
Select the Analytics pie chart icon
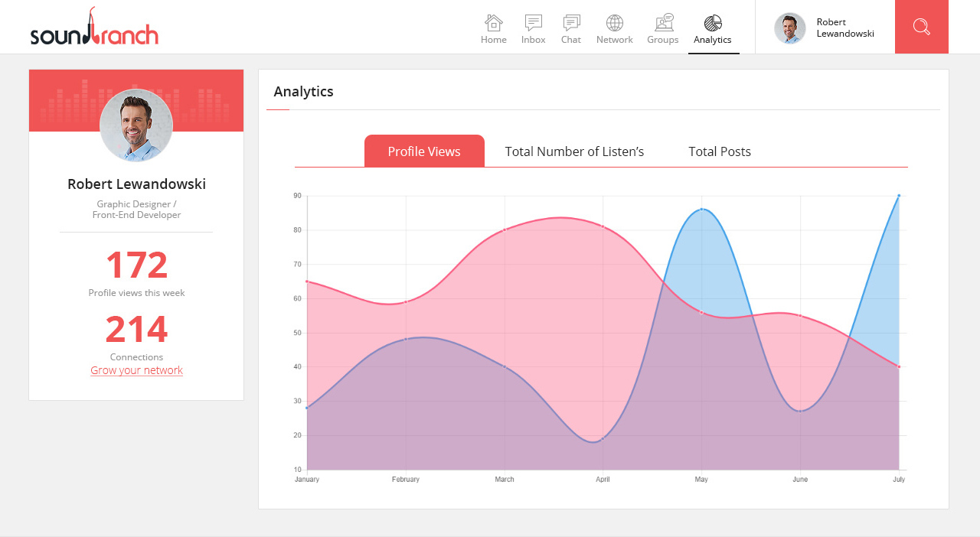713,23
